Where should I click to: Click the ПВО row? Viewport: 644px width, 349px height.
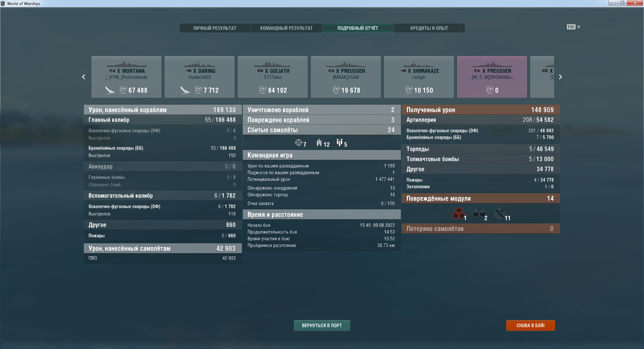tap(163, 258)
